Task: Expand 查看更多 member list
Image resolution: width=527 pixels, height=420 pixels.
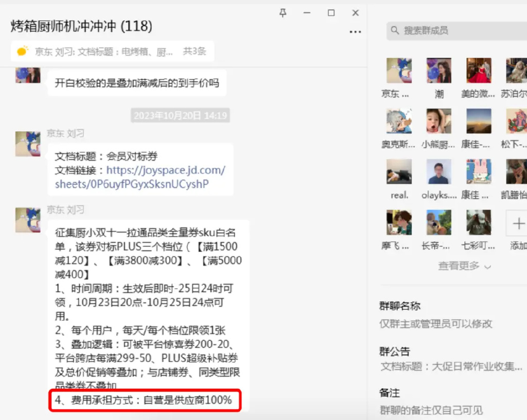Action: click(464, 266)
